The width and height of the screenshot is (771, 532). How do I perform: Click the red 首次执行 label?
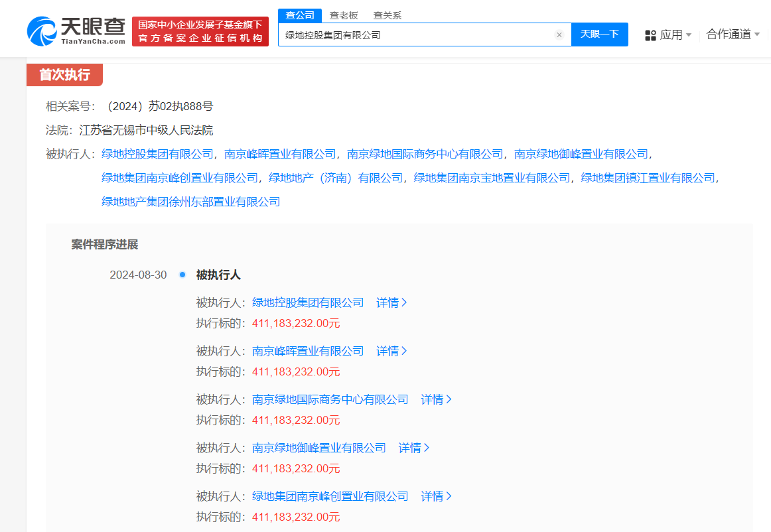[x=64, y=75]
